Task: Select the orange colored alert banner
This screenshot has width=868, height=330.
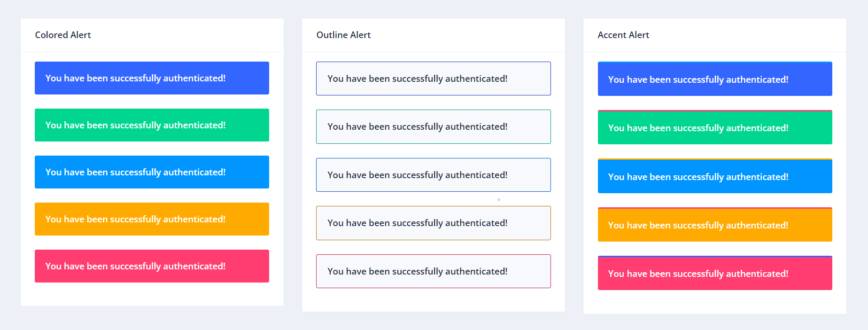Action: click(152, 219)
